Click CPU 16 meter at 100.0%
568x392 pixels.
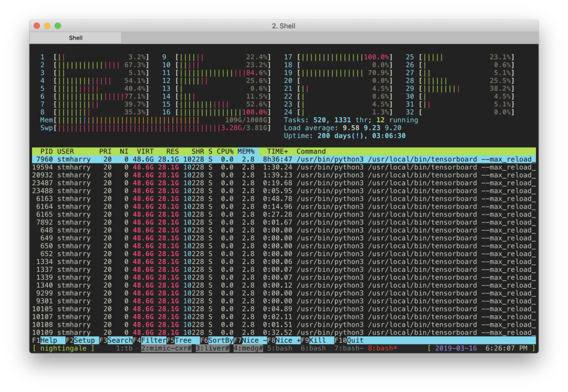[x=217, y=112]
